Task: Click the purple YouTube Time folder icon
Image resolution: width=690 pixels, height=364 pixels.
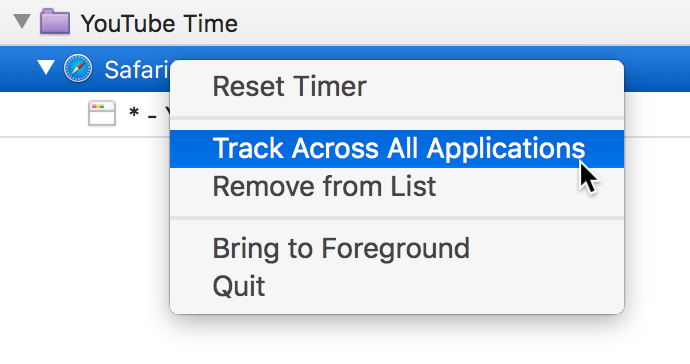Action: pyautogui.click(x=55, y=22)
